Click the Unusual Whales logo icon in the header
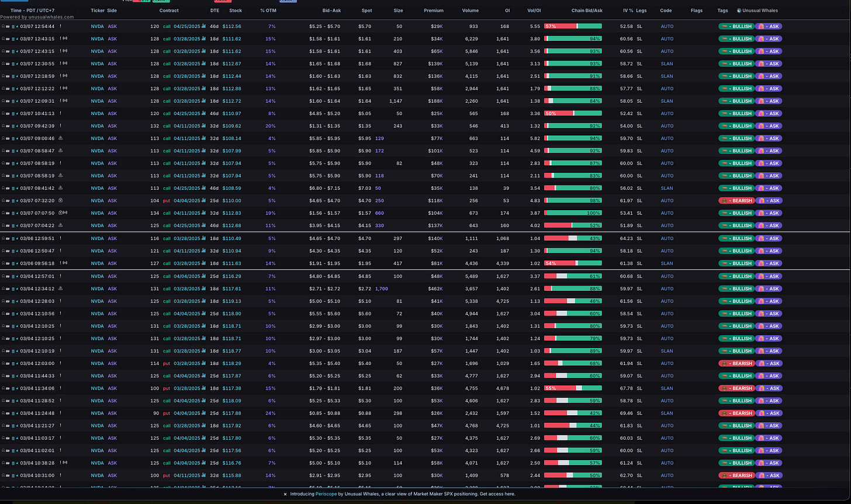The height and width of the screenshot is (504, 851). pyautogui.click(x=739, y=11)
